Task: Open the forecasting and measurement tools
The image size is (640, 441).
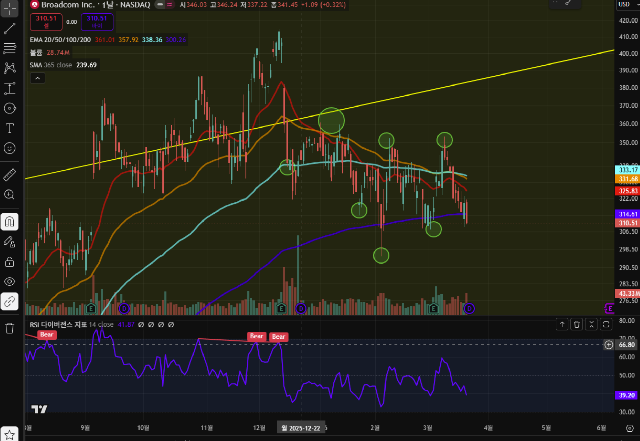Action: [x=9, y=88]
